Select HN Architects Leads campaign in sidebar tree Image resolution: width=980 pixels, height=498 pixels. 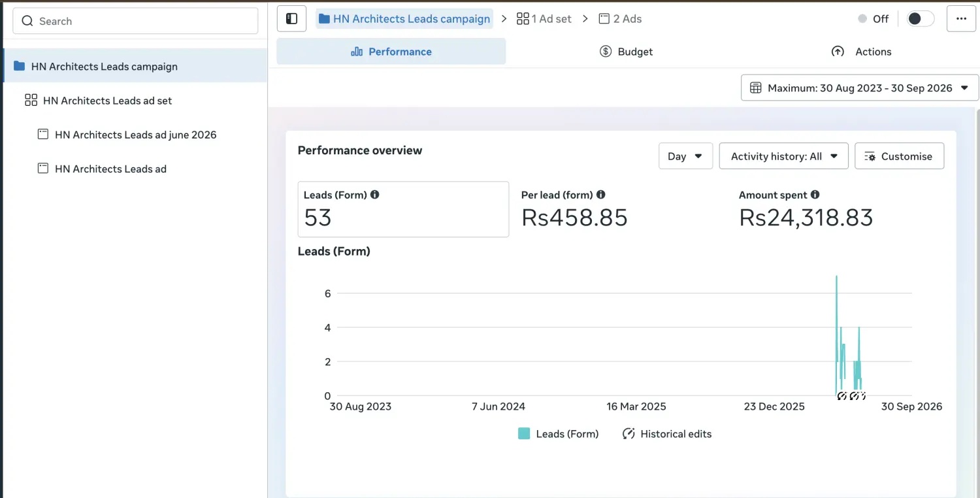point(134,66)
